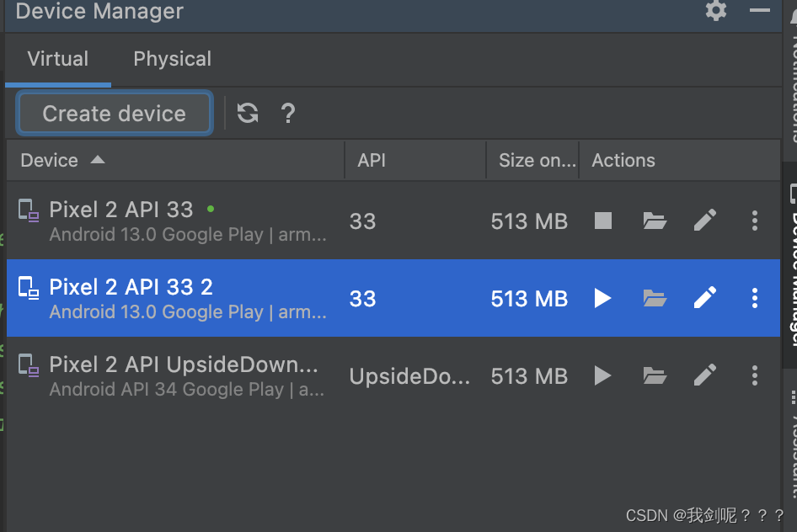Click Android API 34 Google Play subtitle

186,390
